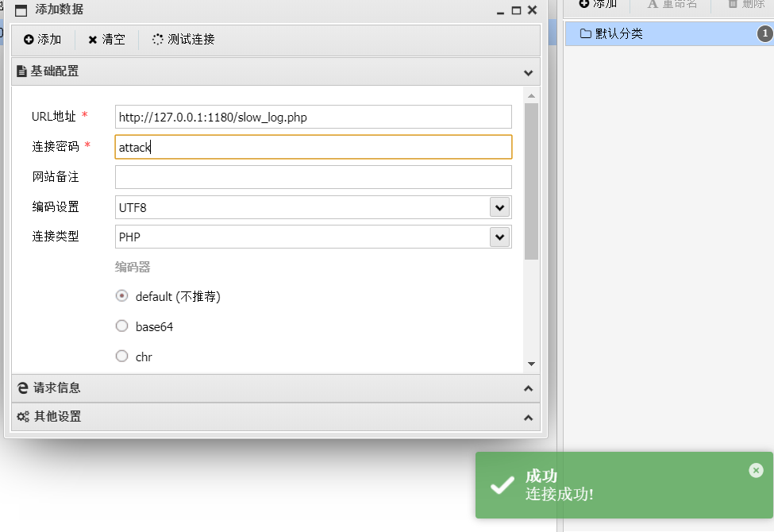Click the 测试连接 test connection button

click(x=183, y=40)
